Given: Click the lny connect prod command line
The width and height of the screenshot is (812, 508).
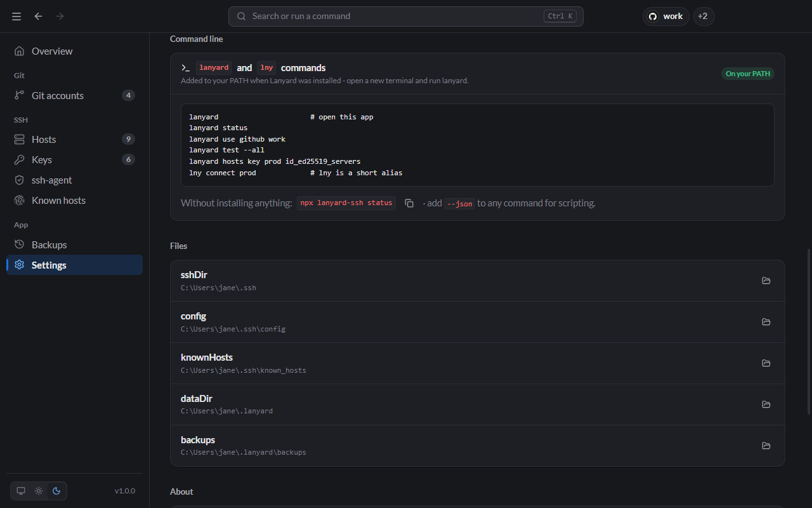Looking at the screenshot, I should [223, 173].
